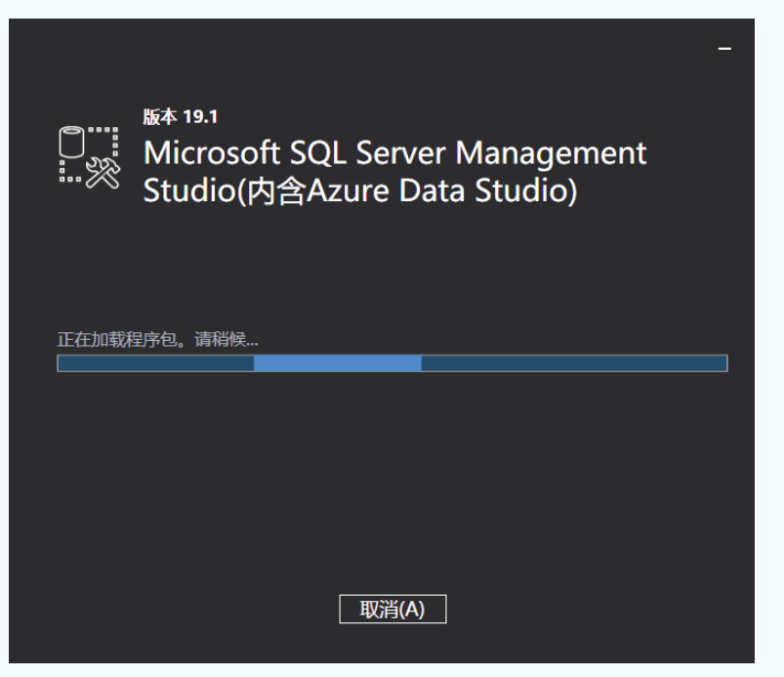Minimize the SSMS installer window
784x677 pixels.
(x=724, y=49)
